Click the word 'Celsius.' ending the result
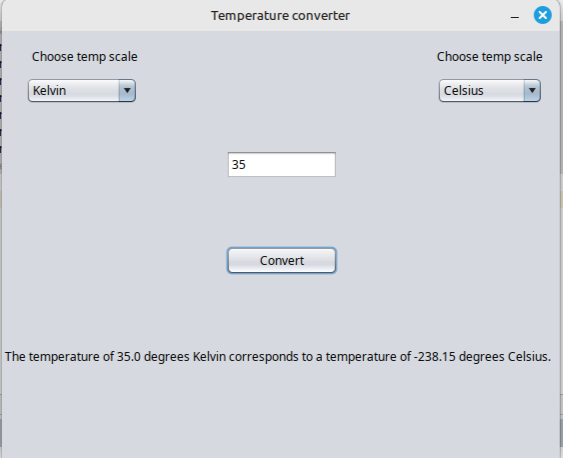Viewport: 563px width, 458px height. pos(529,357)
